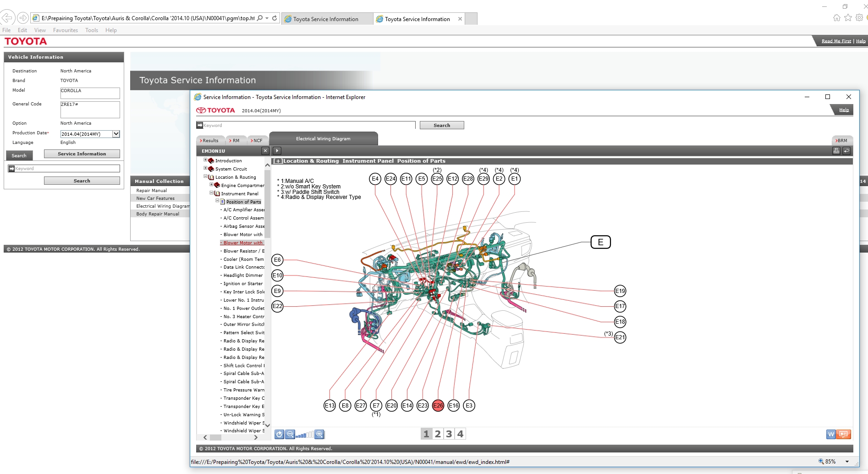
Task: Click the Service Information button
Action: point(82,154)
